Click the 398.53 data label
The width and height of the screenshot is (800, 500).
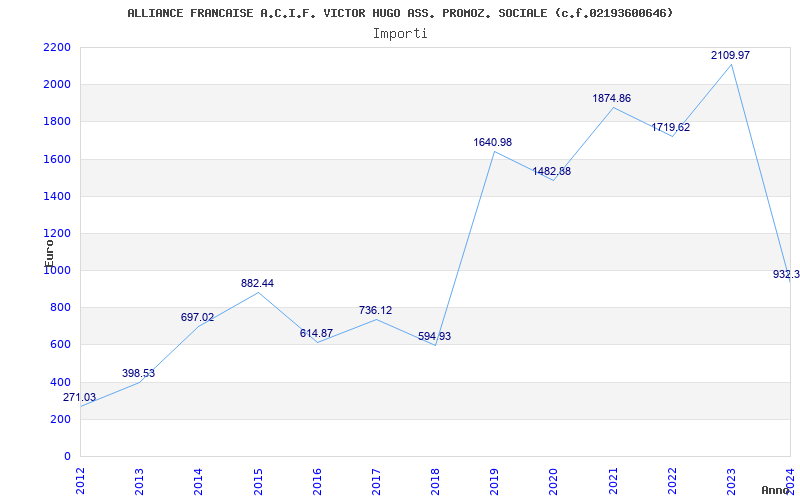[x=138, y=373]
